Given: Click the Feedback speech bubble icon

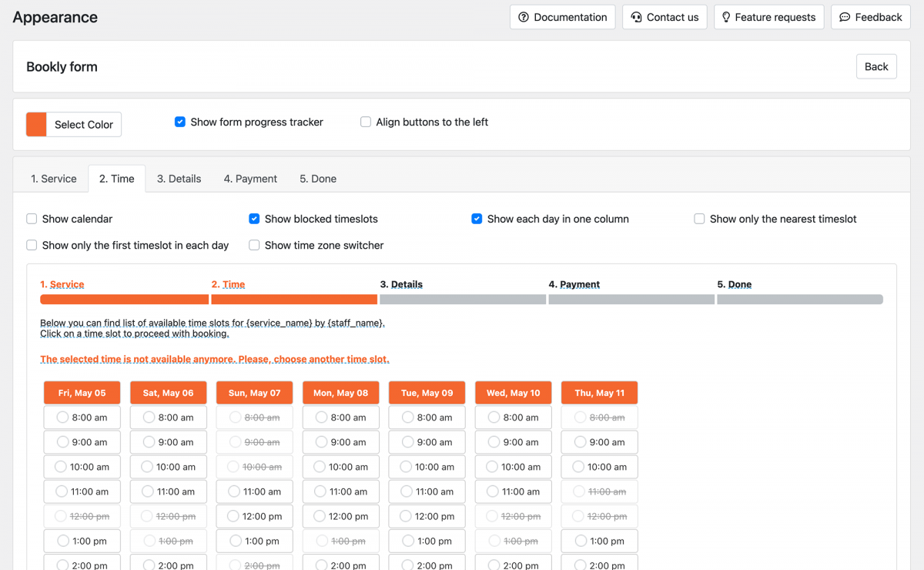Looking at the screenshot, I should tap(844, 17).
